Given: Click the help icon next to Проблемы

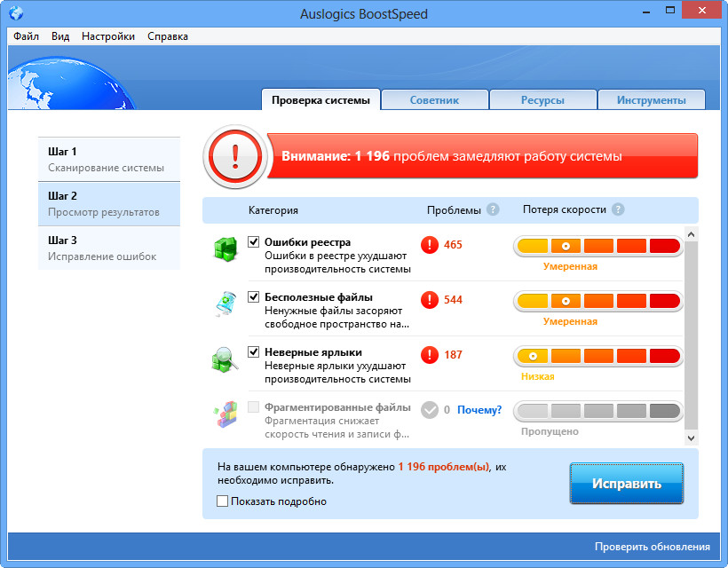Looking at the screenshot, I should tap(493, 209).
